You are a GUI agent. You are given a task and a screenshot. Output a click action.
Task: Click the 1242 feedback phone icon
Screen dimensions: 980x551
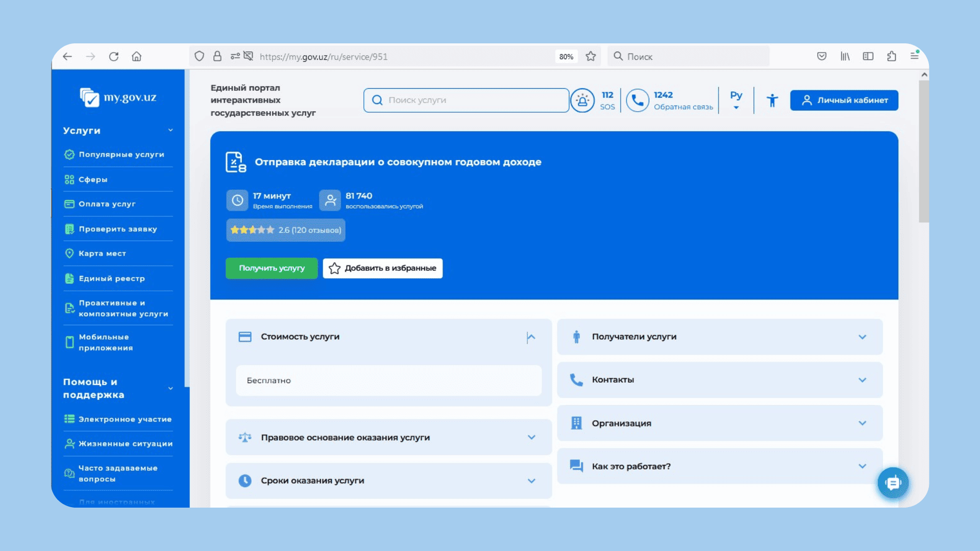tap(638, 101)
